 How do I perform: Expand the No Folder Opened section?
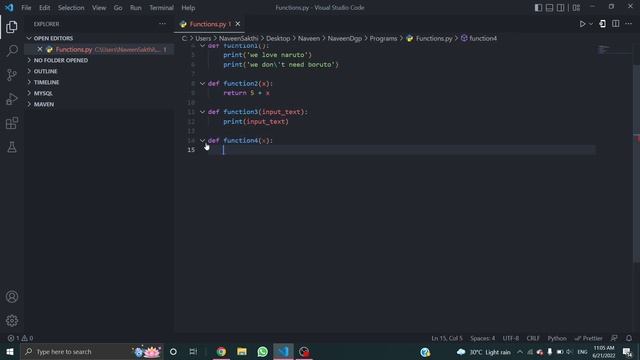[99, 60]
